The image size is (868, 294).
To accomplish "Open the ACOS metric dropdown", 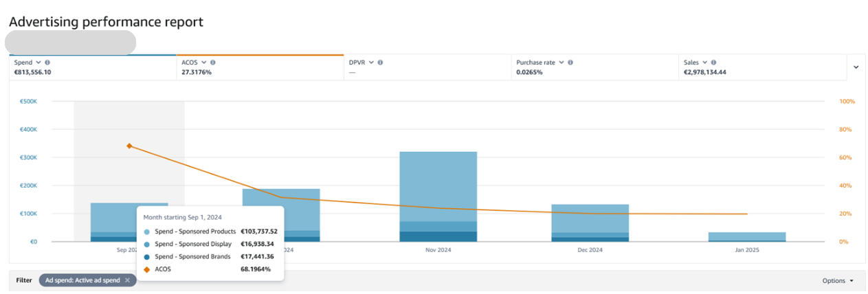I will [205, 63].
